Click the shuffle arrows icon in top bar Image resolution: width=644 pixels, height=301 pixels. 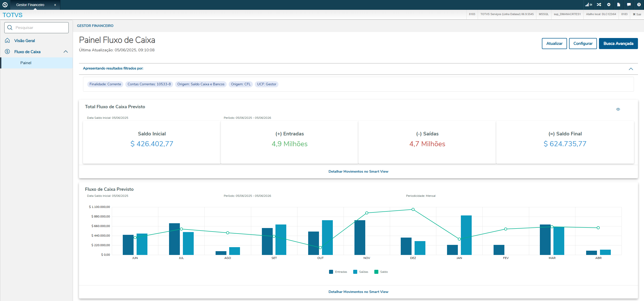point(599,5)
